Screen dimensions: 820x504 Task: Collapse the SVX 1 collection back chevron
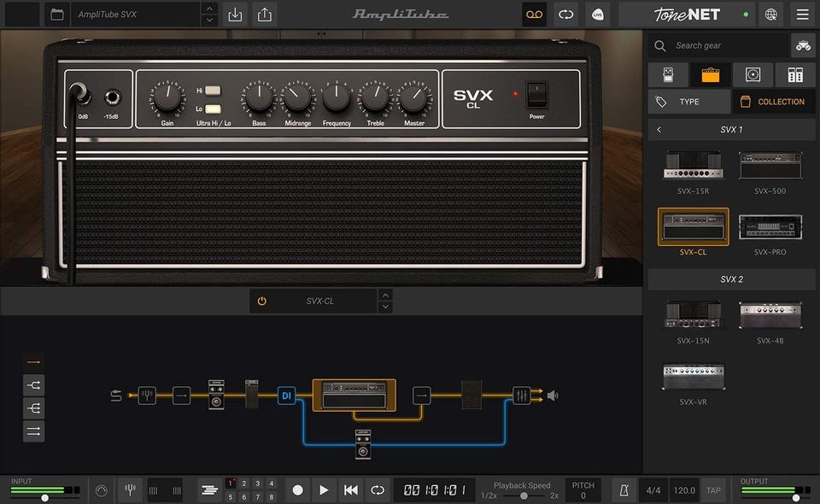click(x=659, y=130)
